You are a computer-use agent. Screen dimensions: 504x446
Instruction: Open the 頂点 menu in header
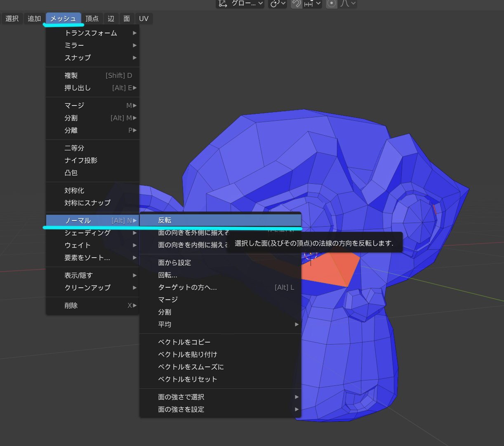[x=92, y=19]
